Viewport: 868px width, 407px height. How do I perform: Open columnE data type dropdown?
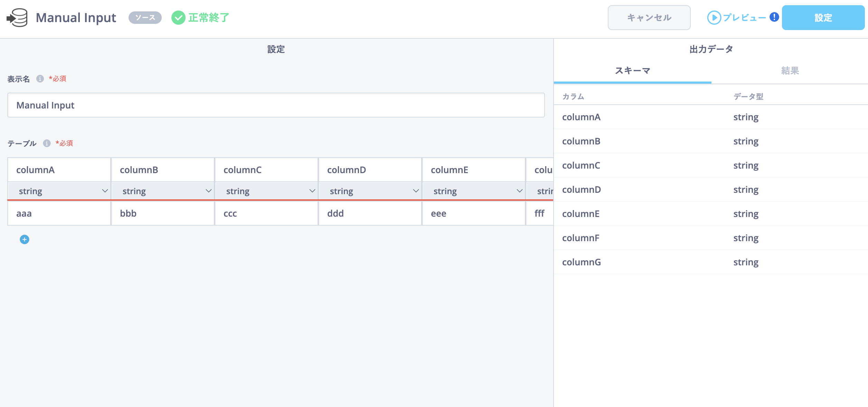pyautogui.click(x=474, y=191)
